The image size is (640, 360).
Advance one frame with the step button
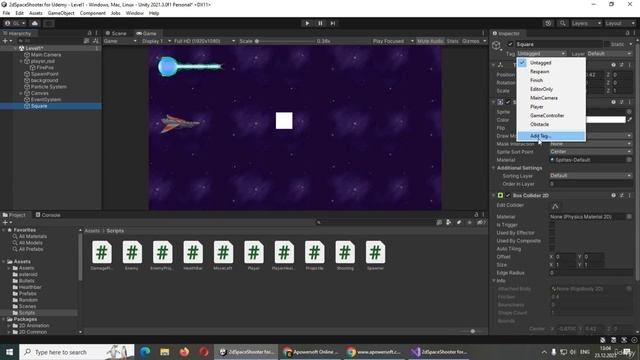[333, 23]
